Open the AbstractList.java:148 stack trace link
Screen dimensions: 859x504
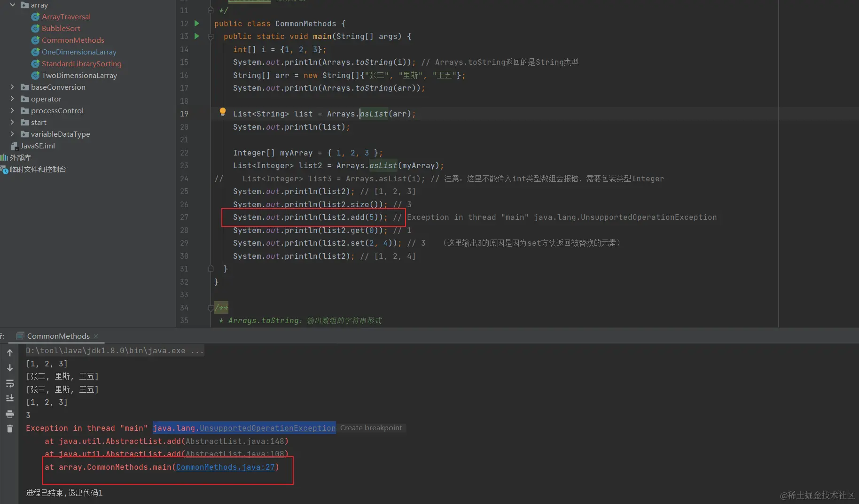pyautogui.click(x=235, y=442)
